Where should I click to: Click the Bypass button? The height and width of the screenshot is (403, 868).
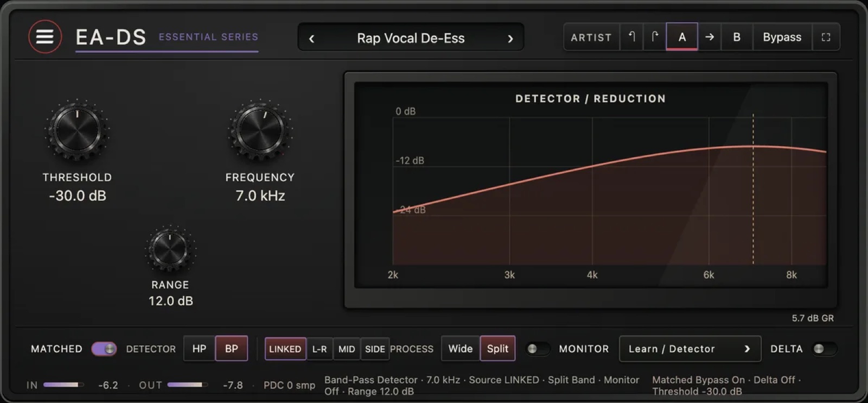(782, 37)
